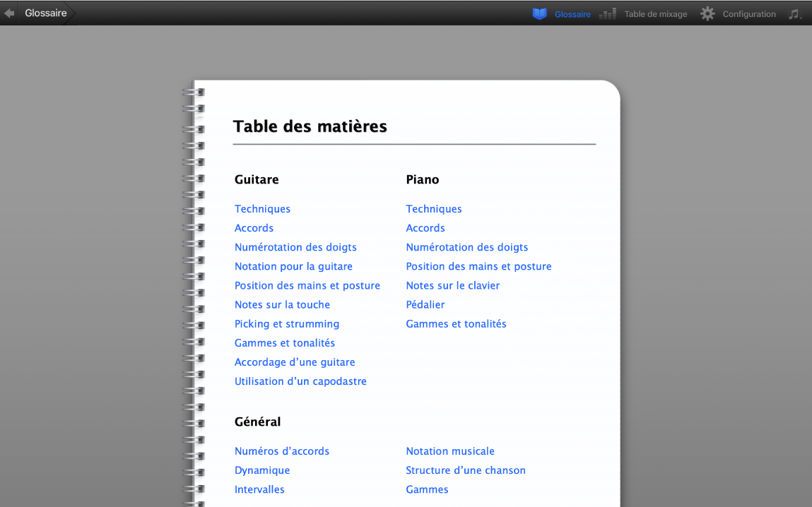812x507 pixels.
Task: Open Notes sur le clavier
Action: [x=453, y=285]
